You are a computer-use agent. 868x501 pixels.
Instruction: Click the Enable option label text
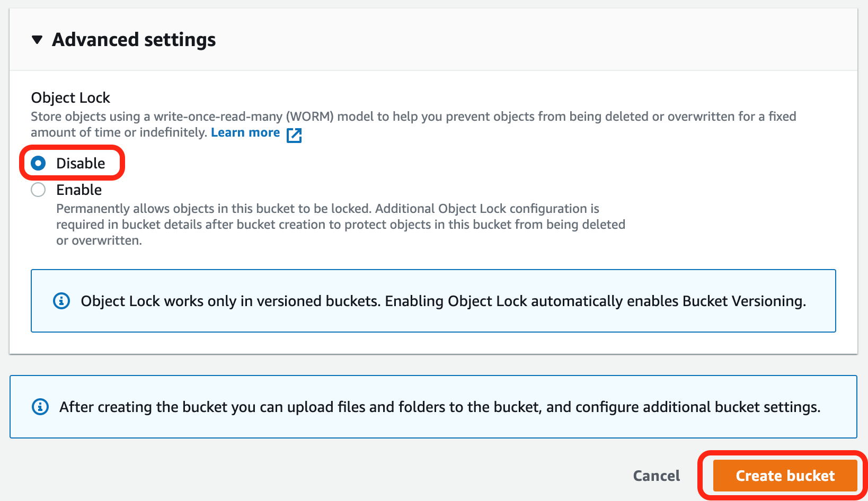tap(79, 190)
